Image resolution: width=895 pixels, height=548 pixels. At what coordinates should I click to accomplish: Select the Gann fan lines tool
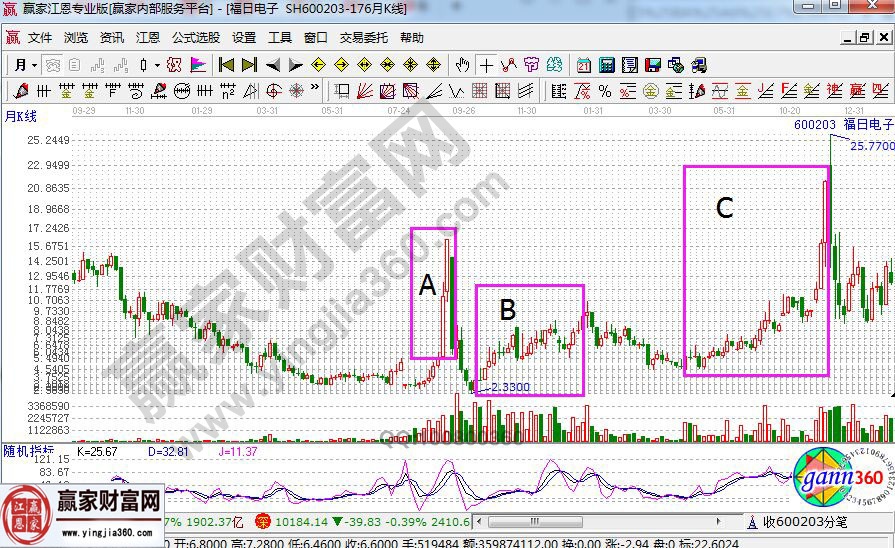362,91
